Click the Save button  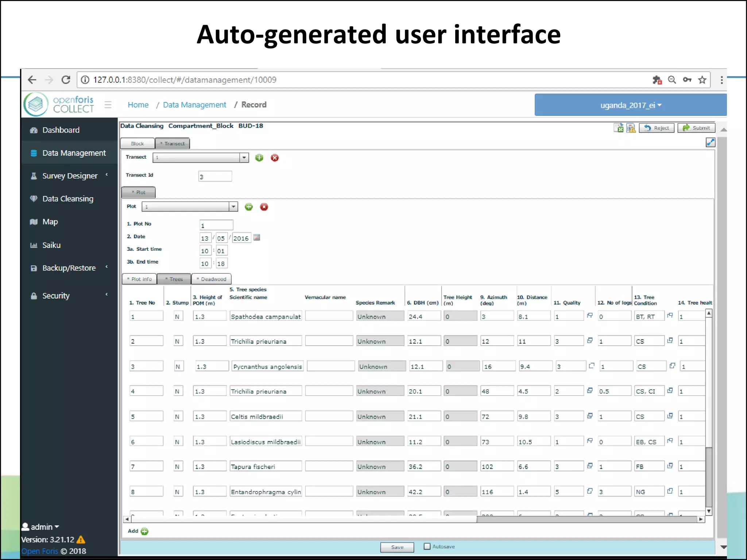point(397,547)
